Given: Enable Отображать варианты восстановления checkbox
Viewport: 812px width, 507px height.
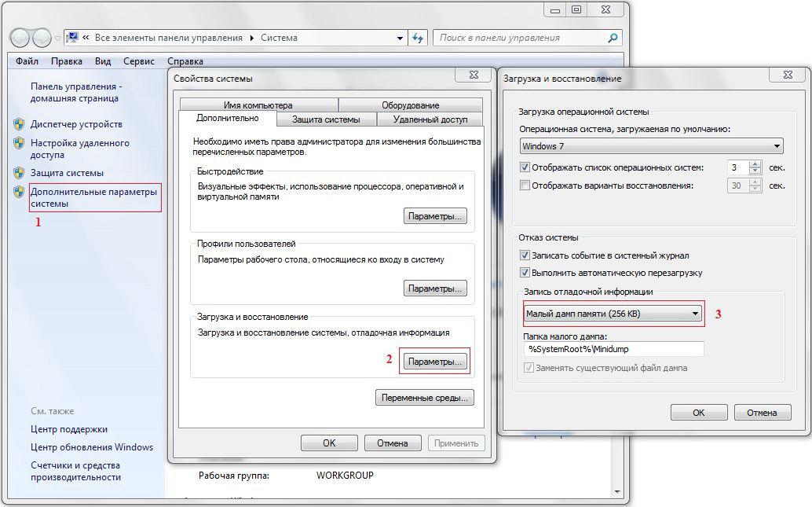Looking at the screenshot, I should (525, 186).
